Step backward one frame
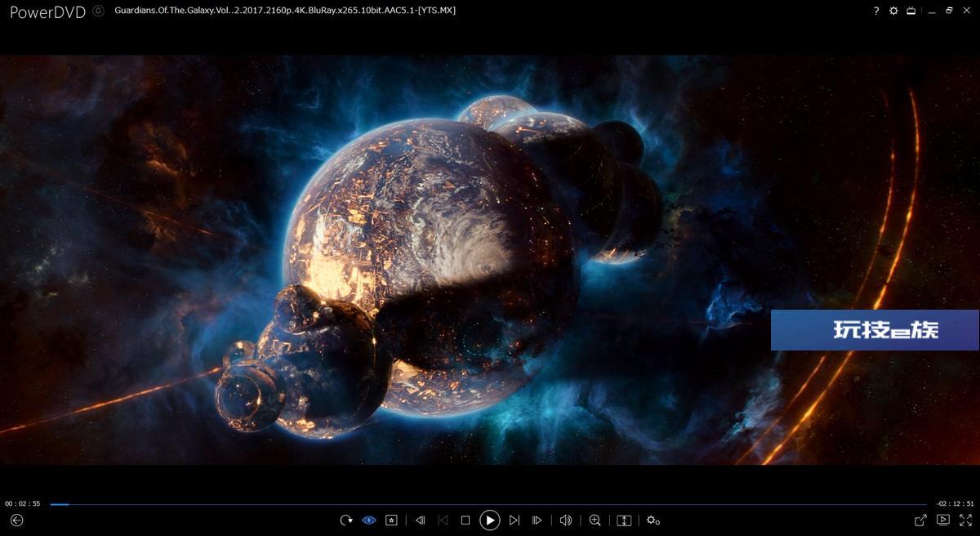The height and width of the screenshot is (536, 980). pos(421,520)
